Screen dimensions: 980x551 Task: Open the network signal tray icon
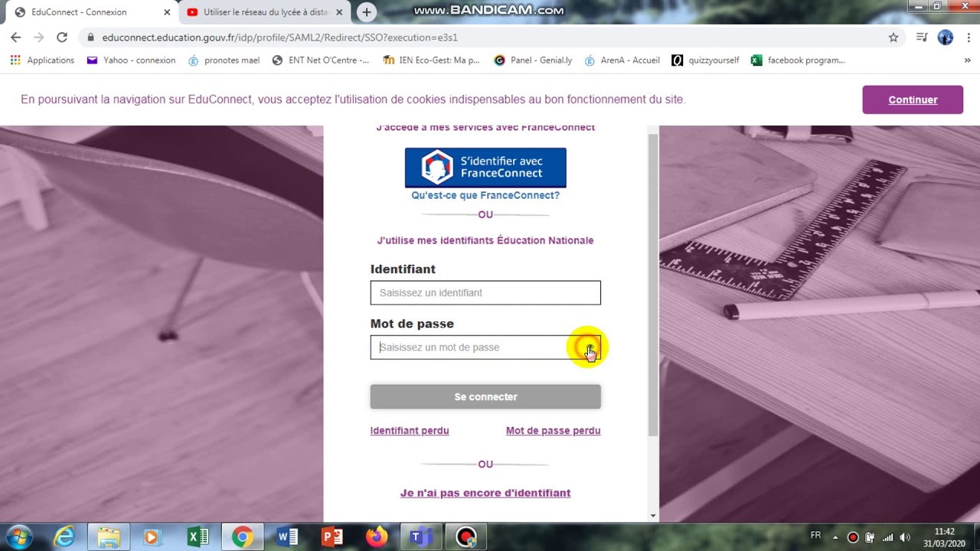click(x=887, y=537)
